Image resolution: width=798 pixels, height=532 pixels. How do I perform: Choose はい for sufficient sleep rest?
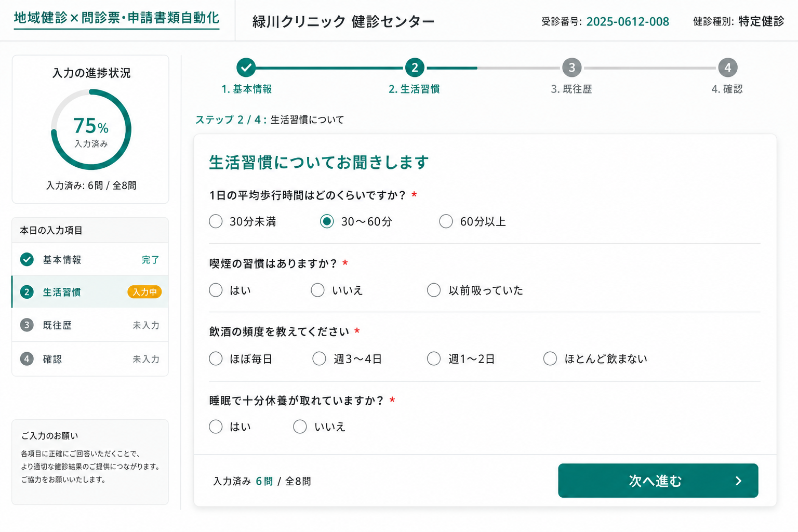216,427
